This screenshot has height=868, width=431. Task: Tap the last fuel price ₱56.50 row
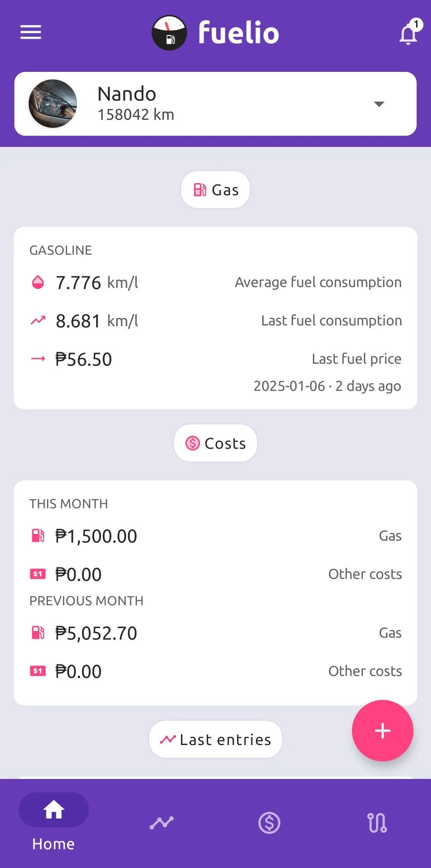coord(215,359)
